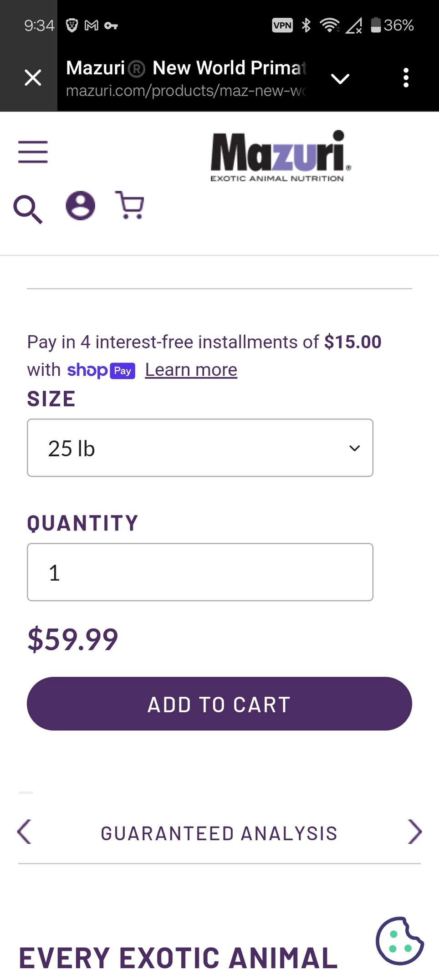Viewport: 439px width, 980px height.
Task: Focus the Quantity input field
Action: tap(200, 572)
